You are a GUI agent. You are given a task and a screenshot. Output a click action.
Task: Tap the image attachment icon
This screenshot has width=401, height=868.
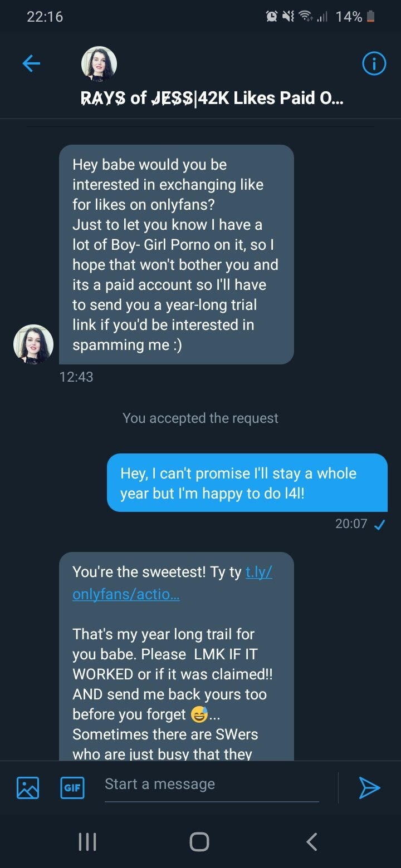[x=28, y=788]
